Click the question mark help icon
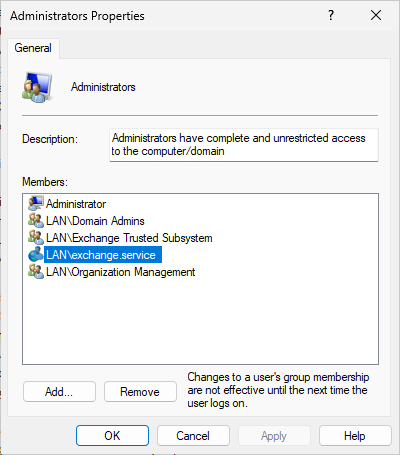Viewport: 400px width, 455px height. click(x=331, y=15)
